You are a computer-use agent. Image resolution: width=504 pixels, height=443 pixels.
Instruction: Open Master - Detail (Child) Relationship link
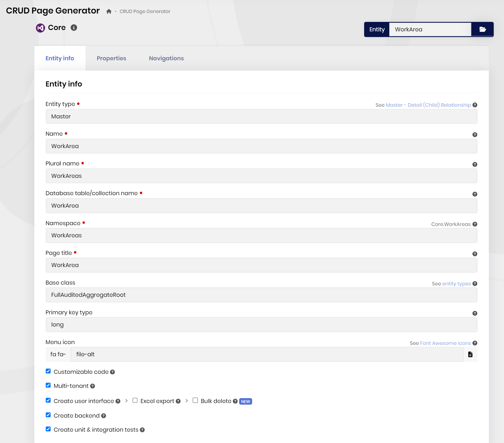pos(428,105)
